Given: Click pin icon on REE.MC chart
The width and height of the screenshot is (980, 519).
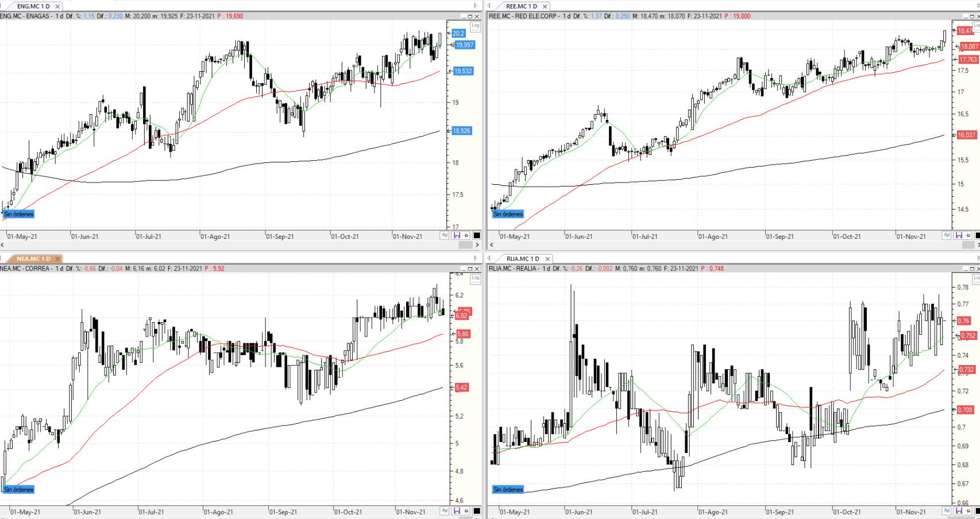Looking at the screenshot, I should 967,235.
